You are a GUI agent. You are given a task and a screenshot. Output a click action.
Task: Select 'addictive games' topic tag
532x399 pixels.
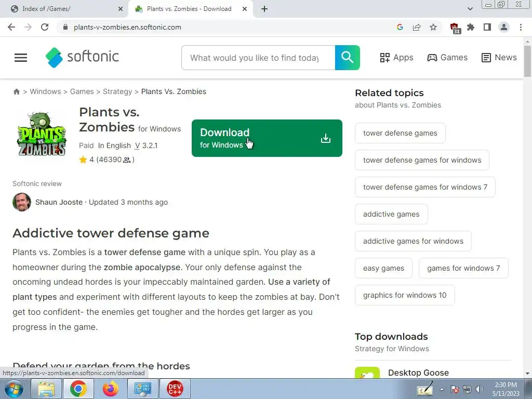coord(391,214)
